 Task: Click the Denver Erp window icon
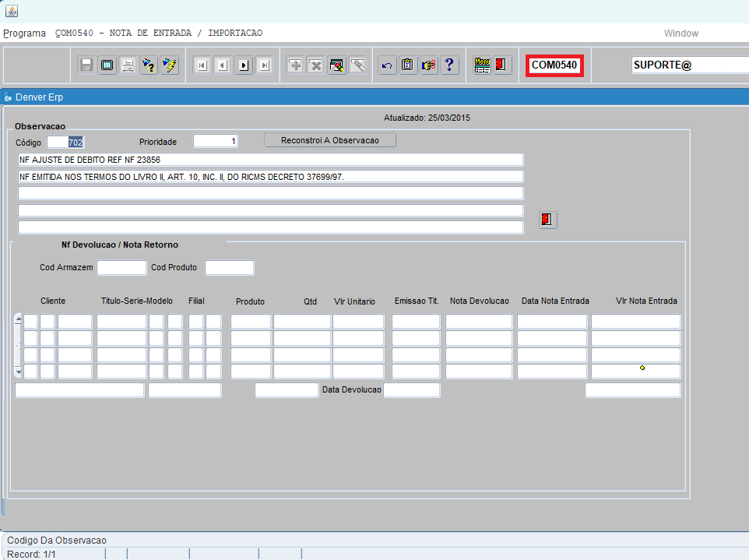click(x=8, y=97)
